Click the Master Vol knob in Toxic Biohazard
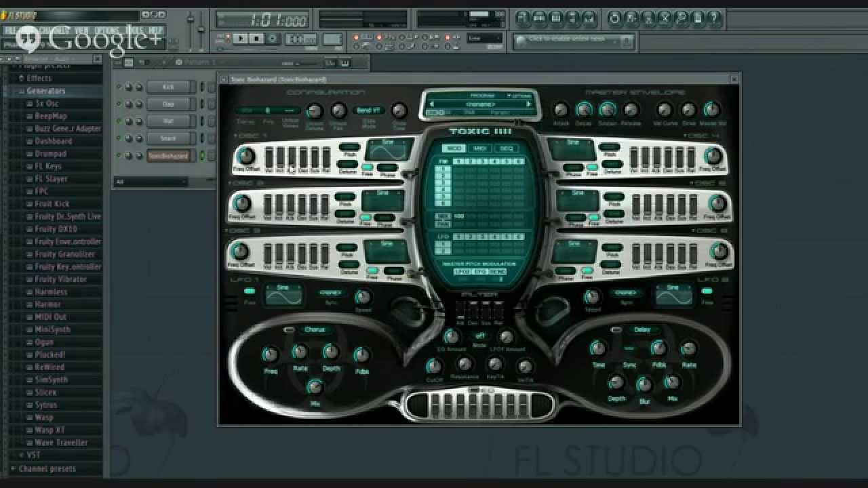The image size is (868, 488). [x=711, y=110]
